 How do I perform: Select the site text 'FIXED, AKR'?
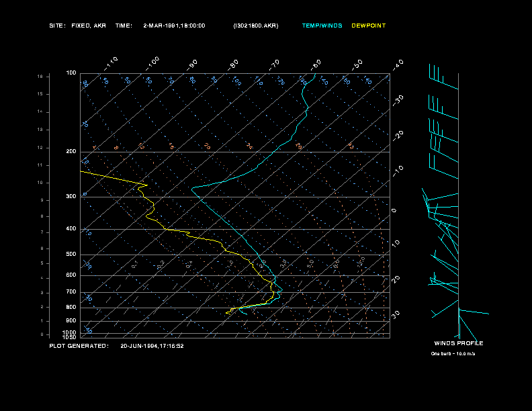click(x=89, y=26)
